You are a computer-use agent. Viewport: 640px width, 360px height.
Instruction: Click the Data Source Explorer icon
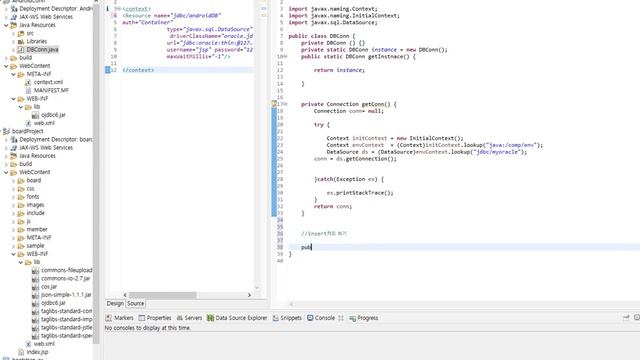(x=210, y=318)
